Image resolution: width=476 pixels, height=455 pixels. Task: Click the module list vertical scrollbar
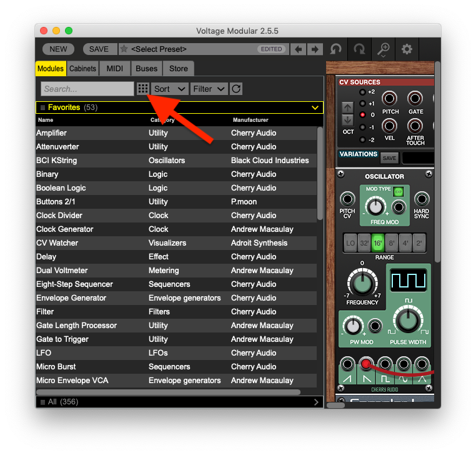[x=320, y=173]
